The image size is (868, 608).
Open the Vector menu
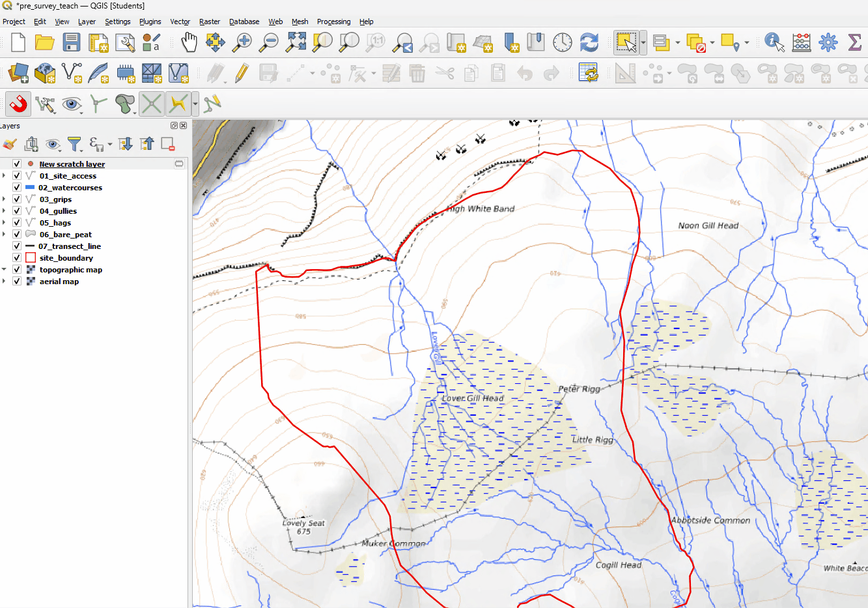[x=180, y=22]
